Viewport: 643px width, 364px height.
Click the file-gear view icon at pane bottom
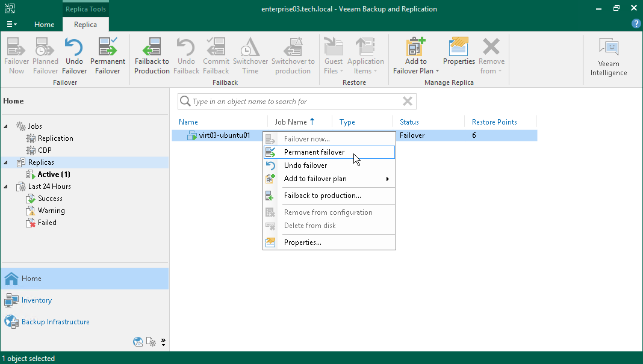point(151,342)
